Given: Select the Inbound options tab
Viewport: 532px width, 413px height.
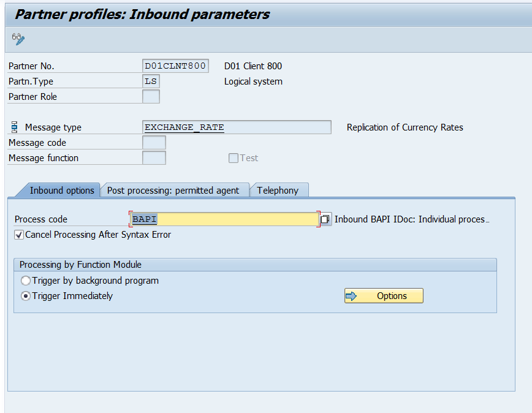Looking at the screenshot, I should (x=62, y=191).
